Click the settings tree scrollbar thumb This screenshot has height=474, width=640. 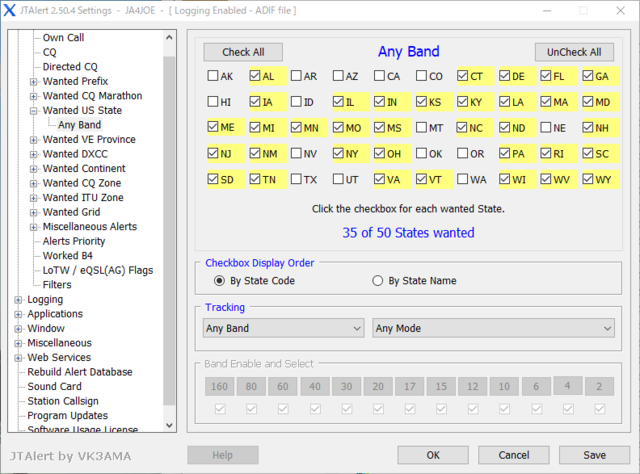tap(169, 231)
